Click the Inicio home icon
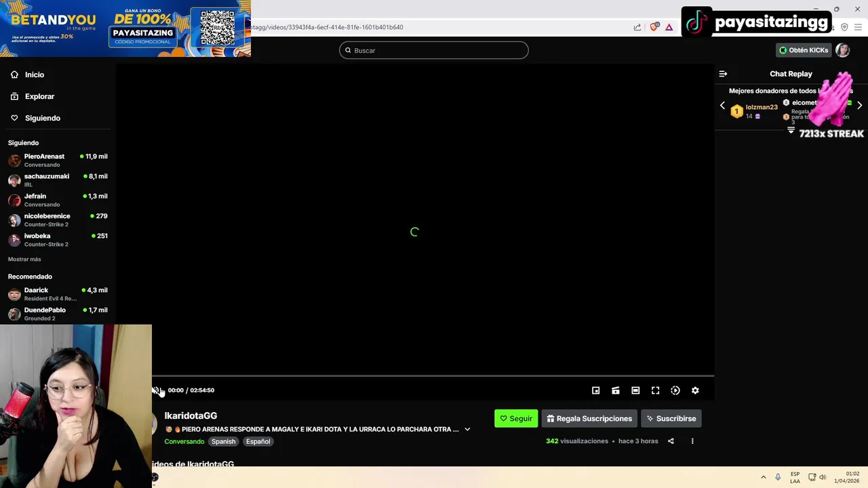 click(14, 75)
